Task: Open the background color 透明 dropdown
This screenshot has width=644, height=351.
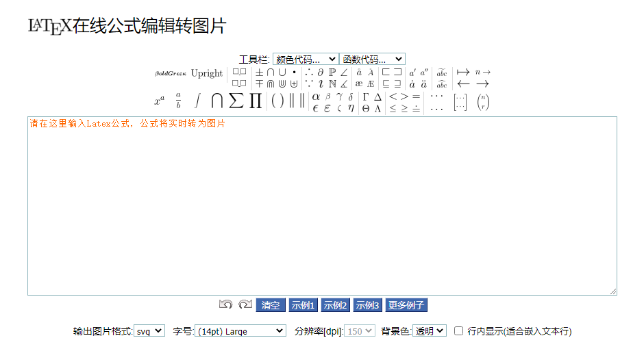Action: 430,331
